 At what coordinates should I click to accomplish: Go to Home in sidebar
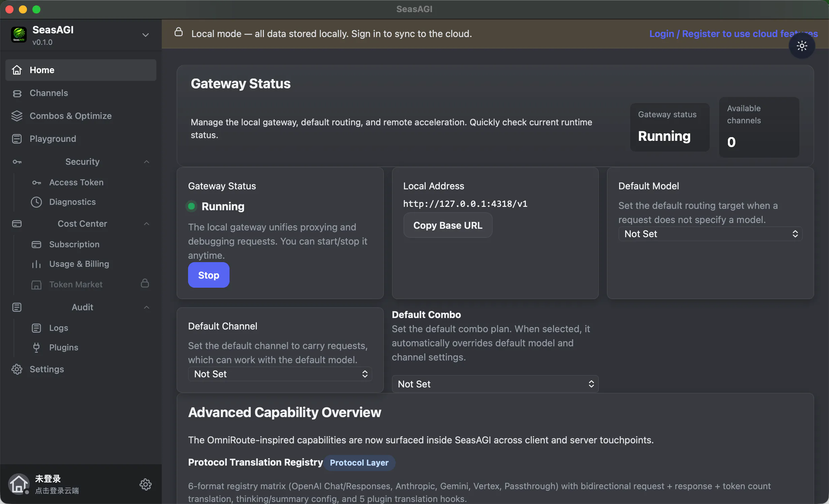click(81, 70)
